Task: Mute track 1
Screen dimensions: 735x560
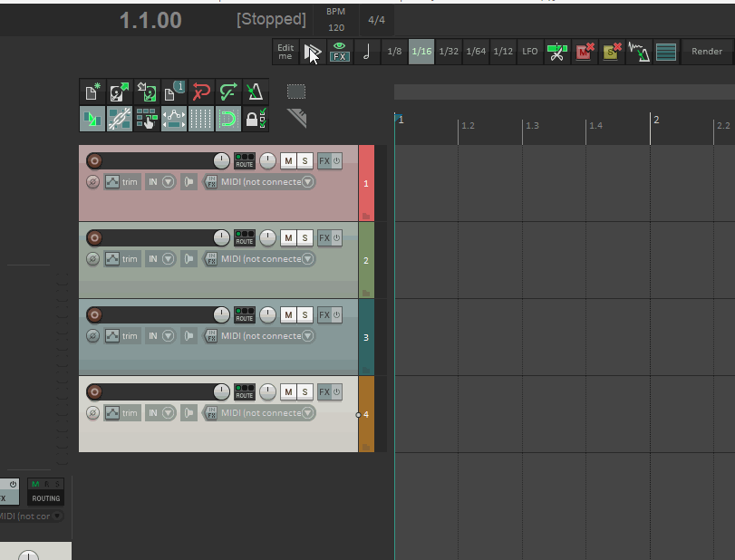Action: tap(288, 161)
